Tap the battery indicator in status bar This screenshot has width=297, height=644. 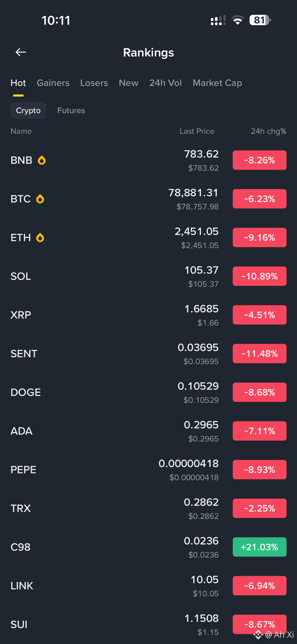(260, 20)
